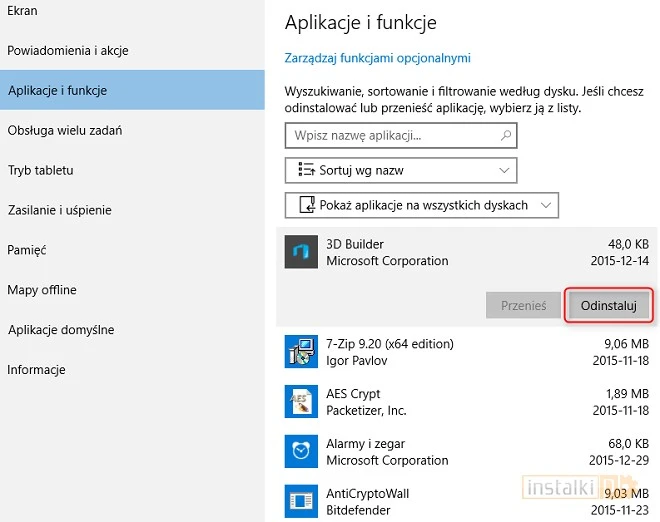Image resolution: width=660 pixels, height=522 pixels.
Task: Open the Sortuj wg nazw dropdown
Action: tap(401, 170)
